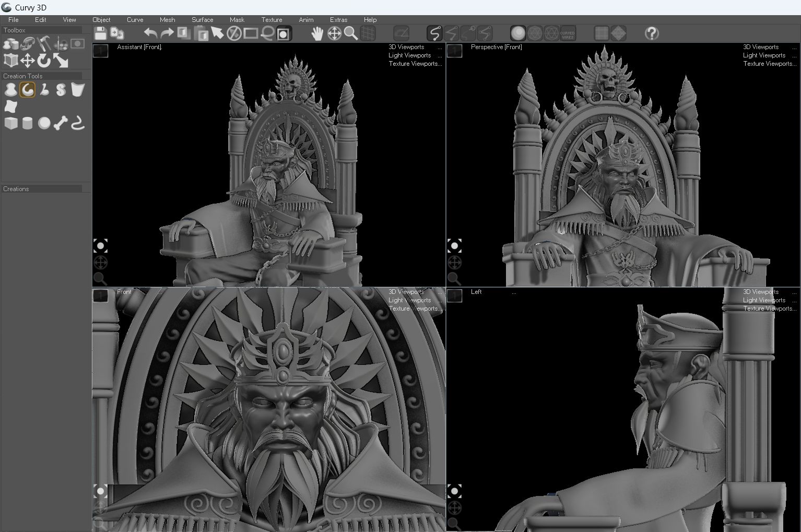801x532 pixels.
Task: Choose the rectangle selection tool
Action: click(251, 33)
